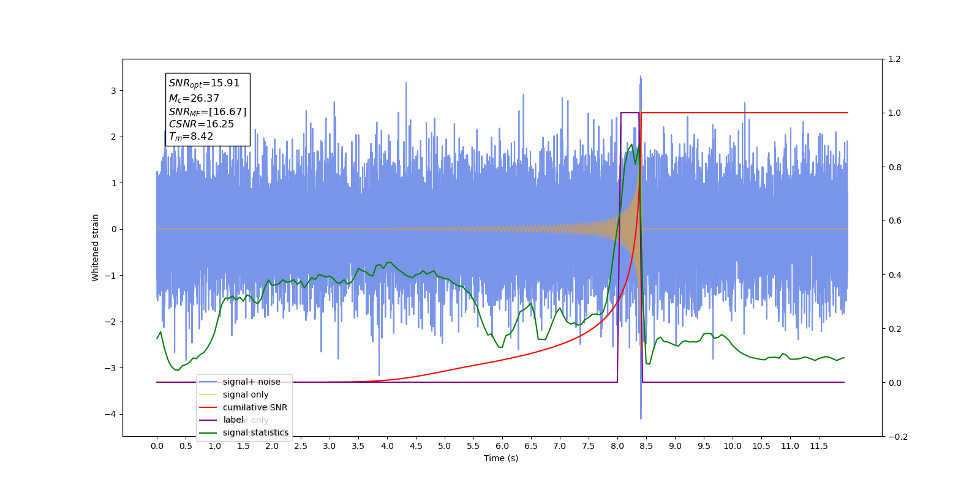Click the 1.0 tick on right axis
Screen dimensions: 980x490
point(894,113)
